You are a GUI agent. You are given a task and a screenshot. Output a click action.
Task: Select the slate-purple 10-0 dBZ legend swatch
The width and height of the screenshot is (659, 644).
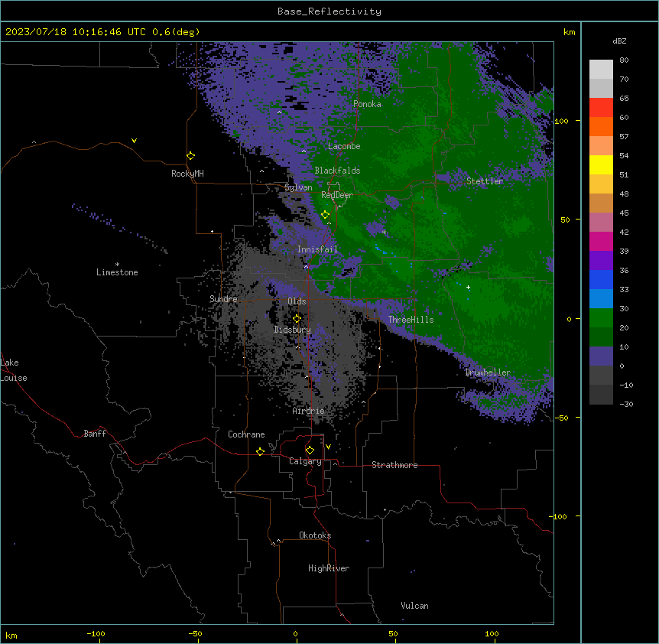tap(601, 356)
